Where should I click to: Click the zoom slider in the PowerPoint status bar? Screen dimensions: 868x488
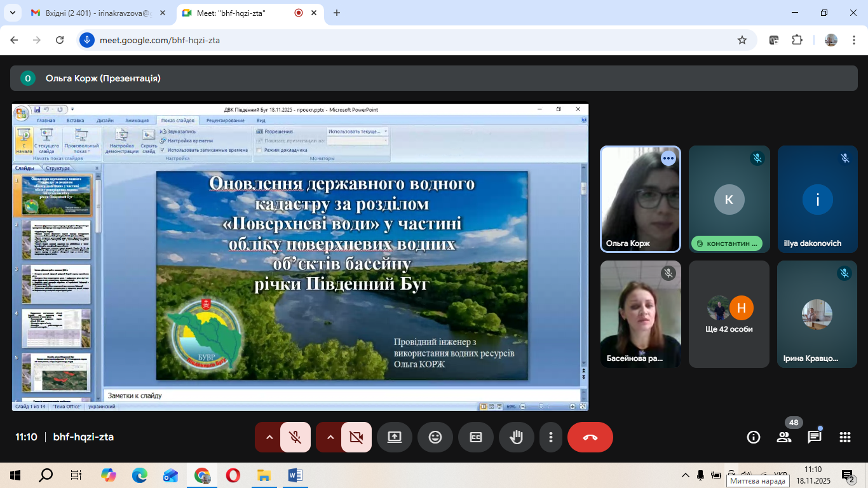click(x=541, y=406)
